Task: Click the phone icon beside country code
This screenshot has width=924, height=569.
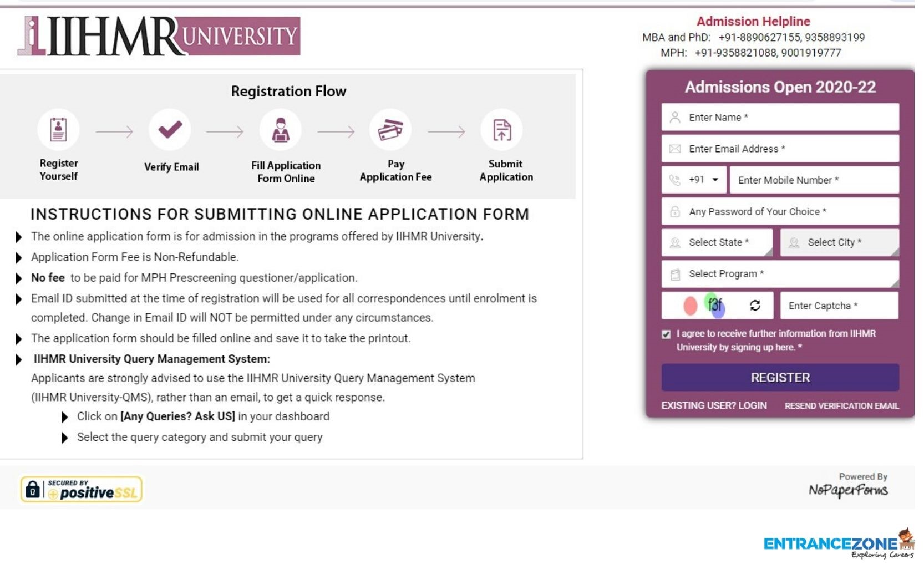Action: [x=675, y=180]
